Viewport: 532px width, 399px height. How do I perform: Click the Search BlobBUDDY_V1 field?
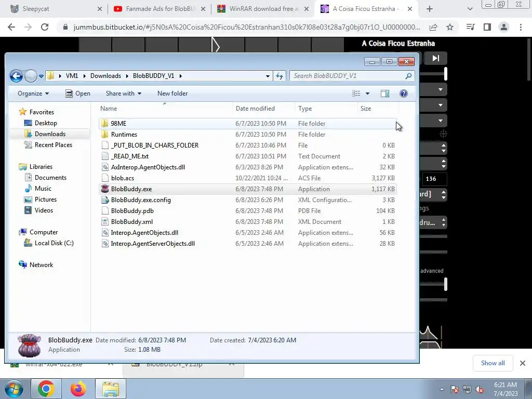348,76
